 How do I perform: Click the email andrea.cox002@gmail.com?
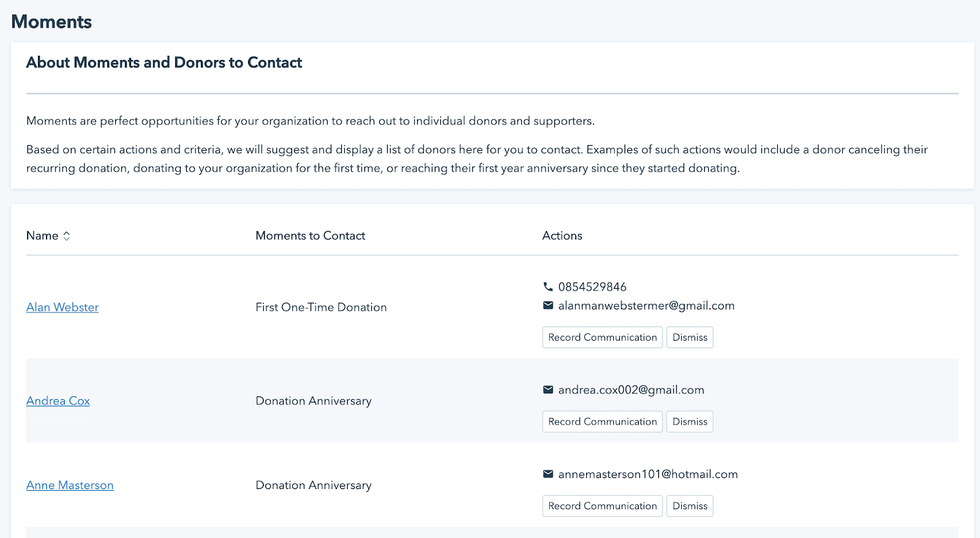[x=631, y=390]
